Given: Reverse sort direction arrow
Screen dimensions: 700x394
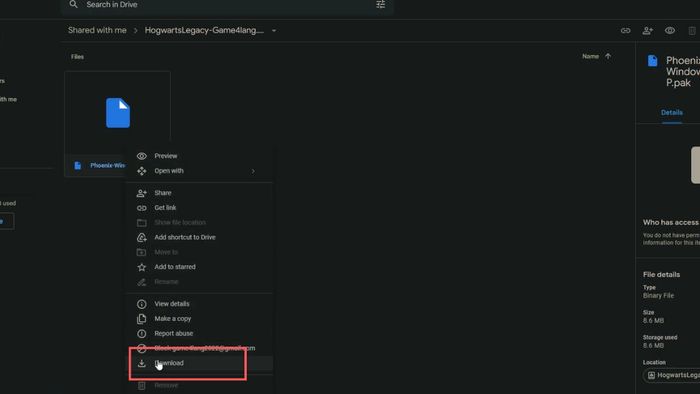Looking at the screenshot, I should tap(608, 56).
